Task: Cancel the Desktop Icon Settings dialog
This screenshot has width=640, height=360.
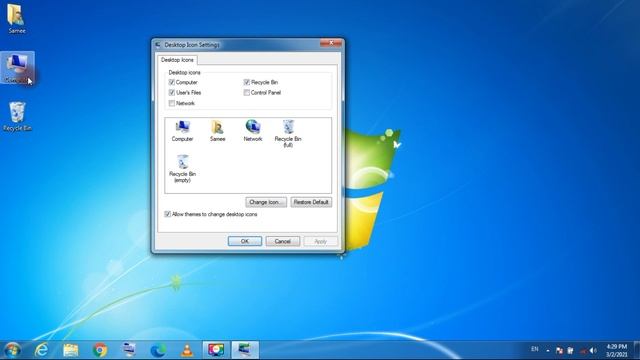Action: [282, 241]
